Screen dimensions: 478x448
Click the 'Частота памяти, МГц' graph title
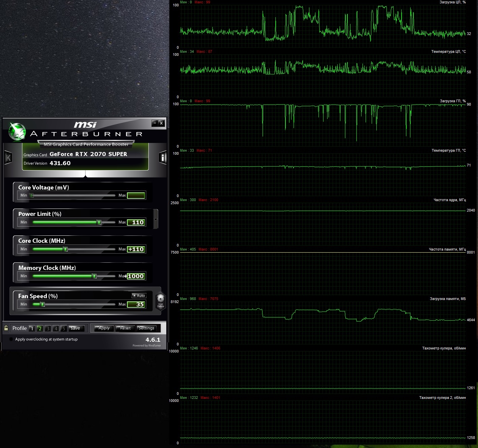(x=447, y=250)
